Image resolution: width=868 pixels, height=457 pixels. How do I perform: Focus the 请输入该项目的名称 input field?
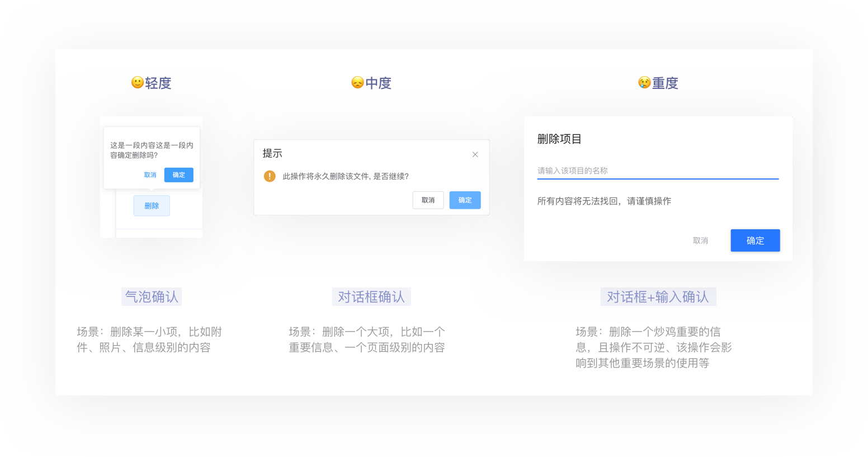pyautogui.click(x=658, y=171)
